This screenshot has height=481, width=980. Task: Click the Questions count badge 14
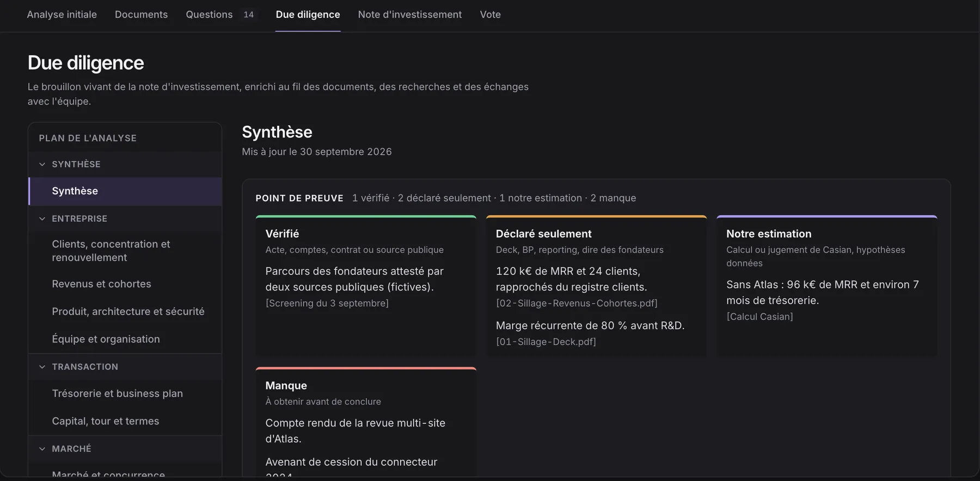248,15
